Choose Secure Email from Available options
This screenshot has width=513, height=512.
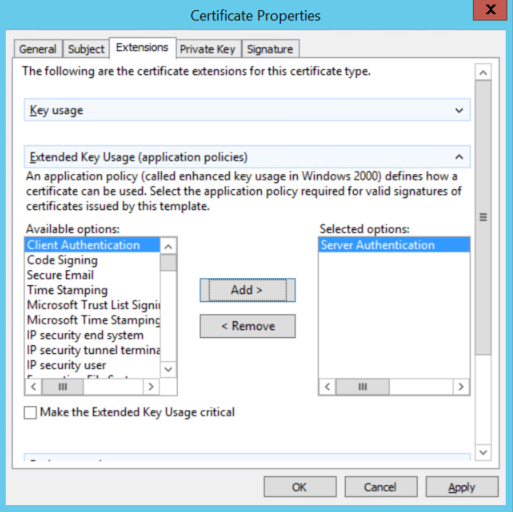coord(93,275)
